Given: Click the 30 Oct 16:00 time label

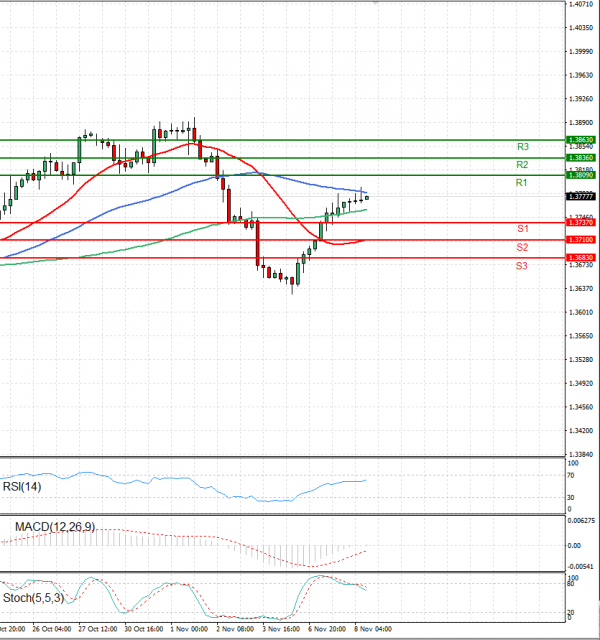Looking at the screenshot, I should (144, 629).
